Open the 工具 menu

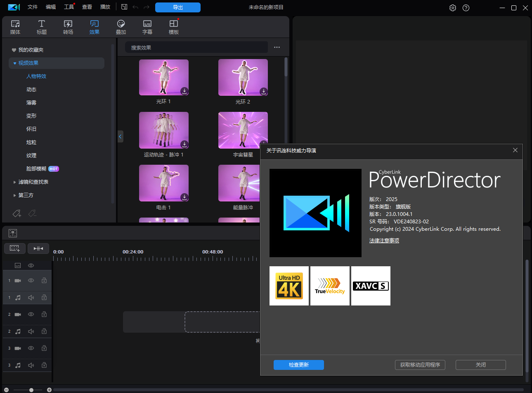(x=69, y=7)
